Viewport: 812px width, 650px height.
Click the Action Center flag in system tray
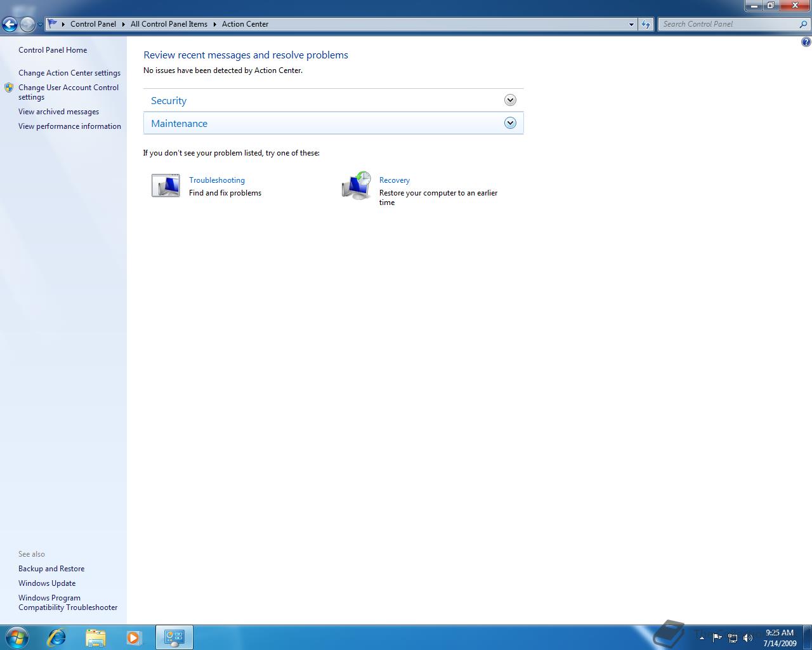pos(717,637)
